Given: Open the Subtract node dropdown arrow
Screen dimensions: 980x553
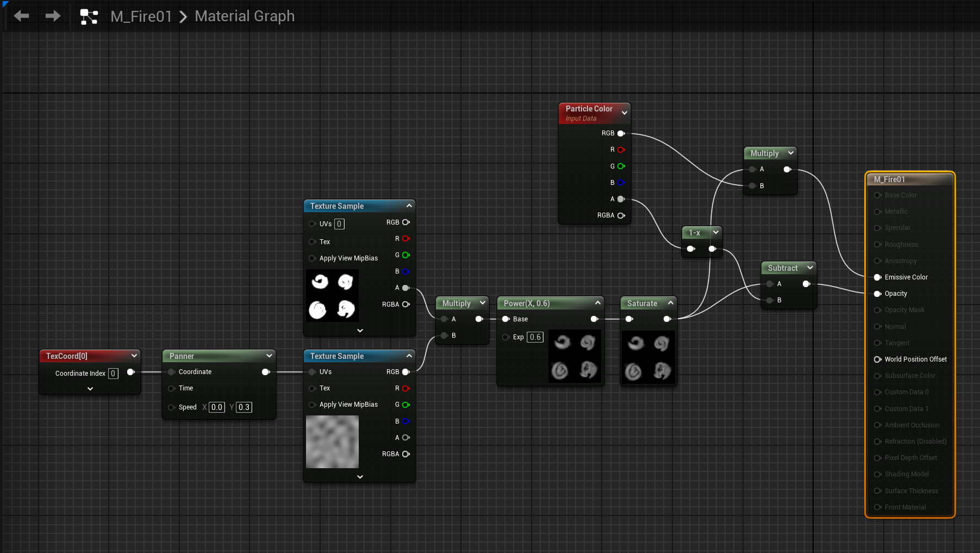Looking at the screenshot, I should coord(810,268).
